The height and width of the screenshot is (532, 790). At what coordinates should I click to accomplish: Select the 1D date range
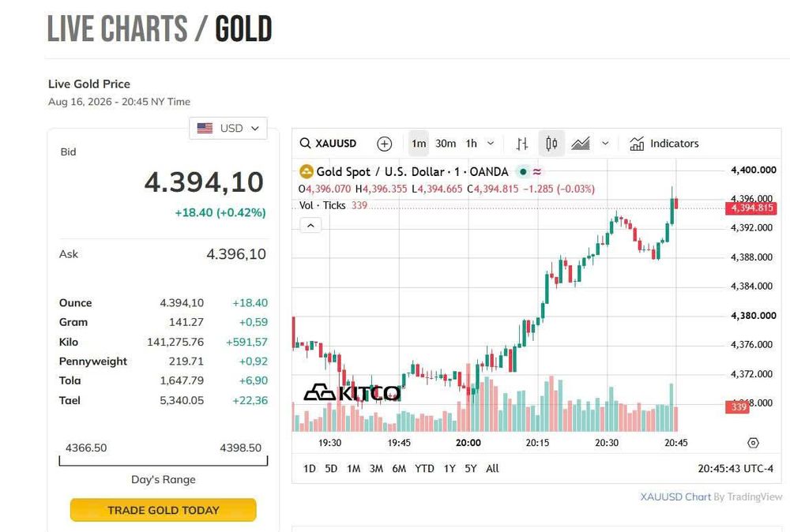310,469
